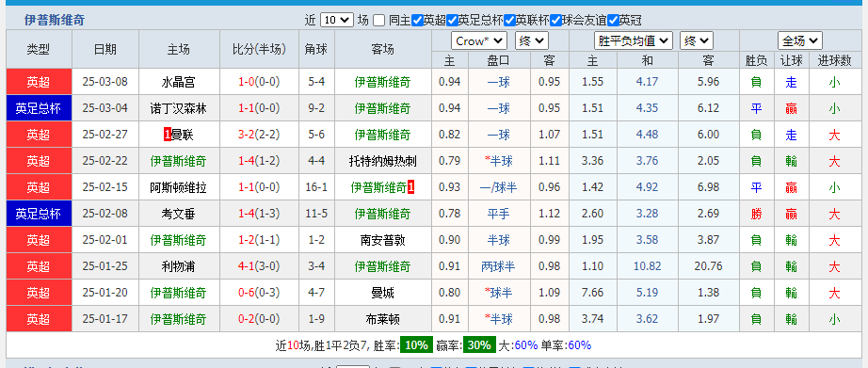
Task: Open 曼城 team link
Action: point(382,293)
